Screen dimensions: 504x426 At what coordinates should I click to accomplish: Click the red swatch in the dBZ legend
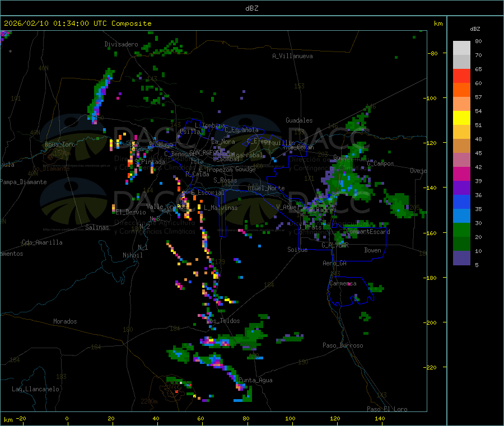[461, 76]
